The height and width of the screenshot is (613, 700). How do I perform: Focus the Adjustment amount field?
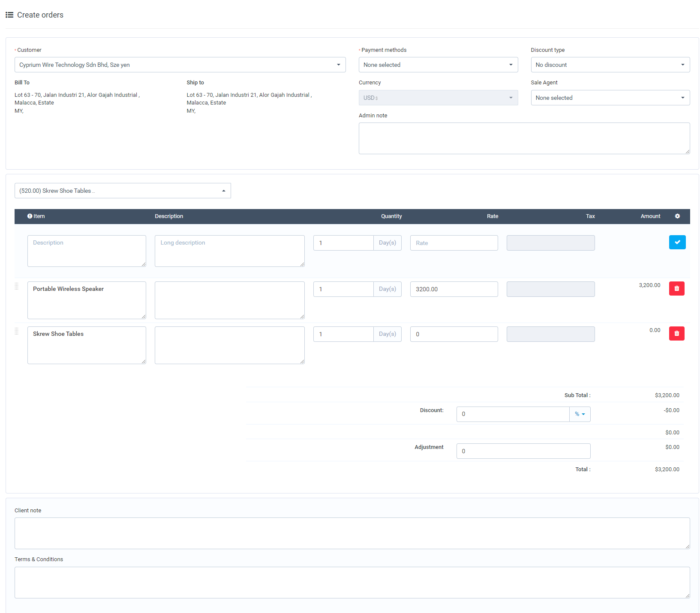pyautogui.click(x=523, y=451)
